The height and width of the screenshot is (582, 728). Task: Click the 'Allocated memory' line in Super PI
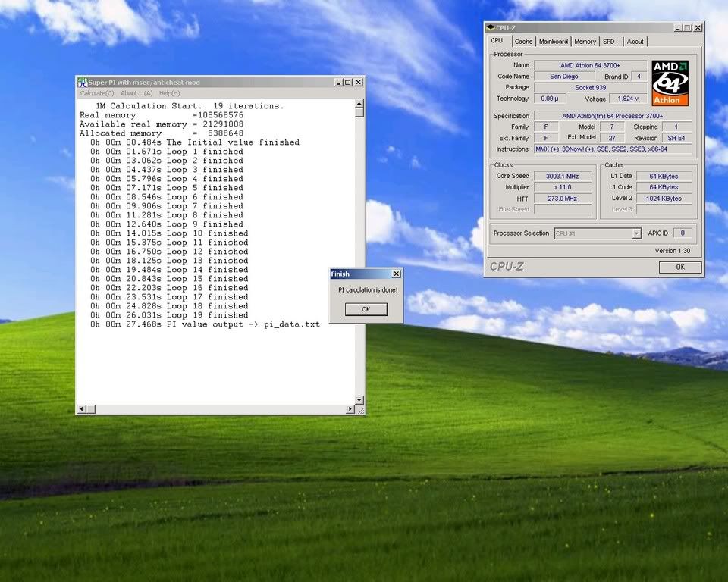162,133
